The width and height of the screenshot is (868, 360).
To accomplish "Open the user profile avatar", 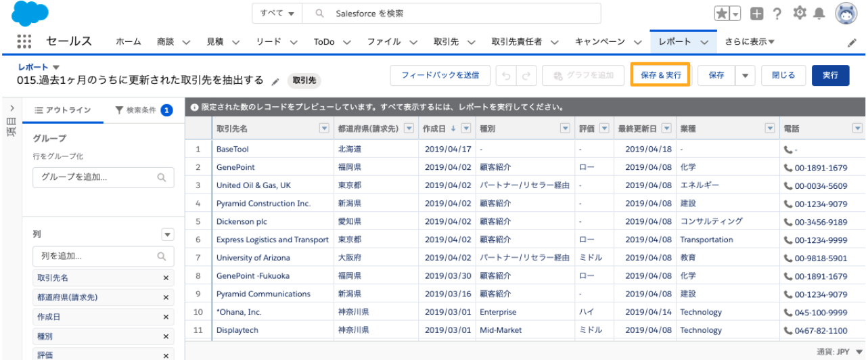I will point(846,14).
